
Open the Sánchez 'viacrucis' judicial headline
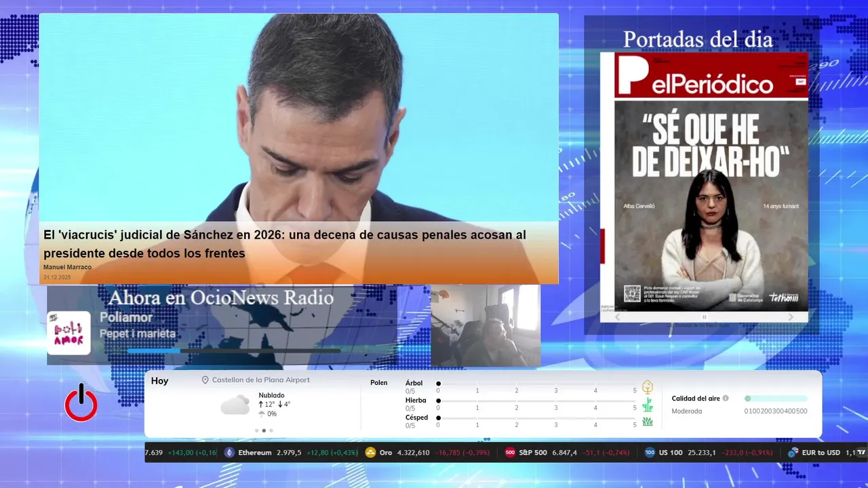[285, 244]
